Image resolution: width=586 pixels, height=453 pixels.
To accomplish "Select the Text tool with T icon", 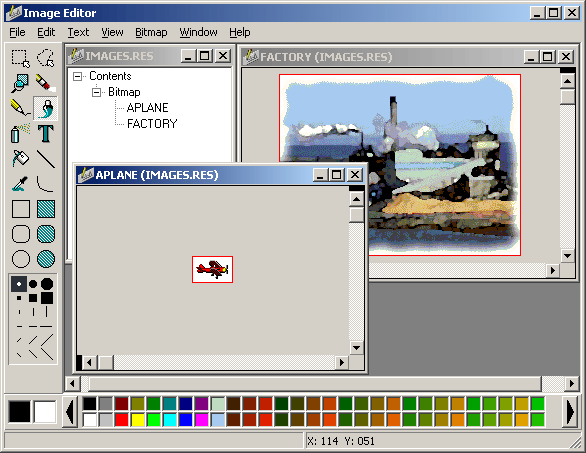I will pyautogui.click(x=46, y=133).
